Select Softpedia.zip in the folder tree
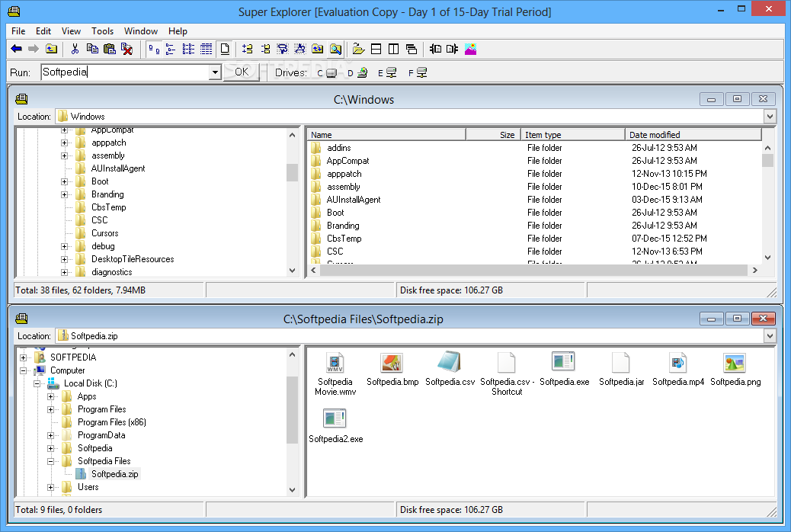Viewport: 791px width, 532px height. coord(114,474)
